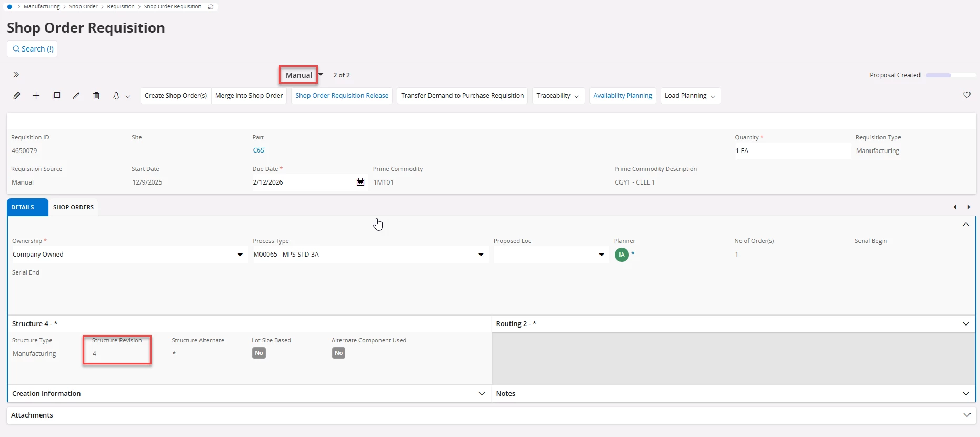Image resolution: width=980 pixels, height=437 pixels.
Task: Duplicate the record using copy icon
Action: point(56,96)
